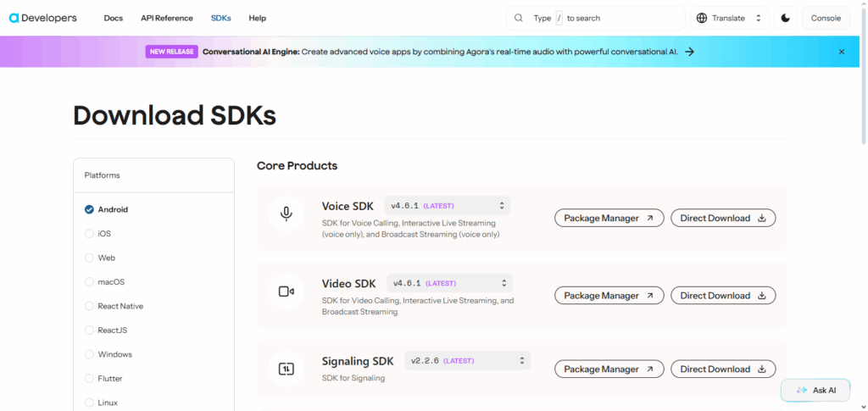868x411 pixels.
Task: Direct download the Signaling SDK
Action: pyautogui.click(x=723, y=369)
